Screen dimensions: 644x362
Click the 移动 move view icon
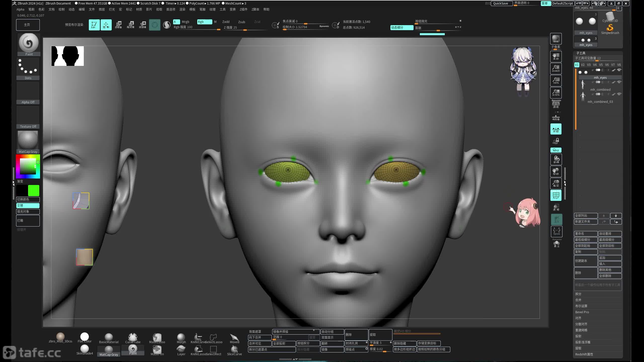point(556,171)
